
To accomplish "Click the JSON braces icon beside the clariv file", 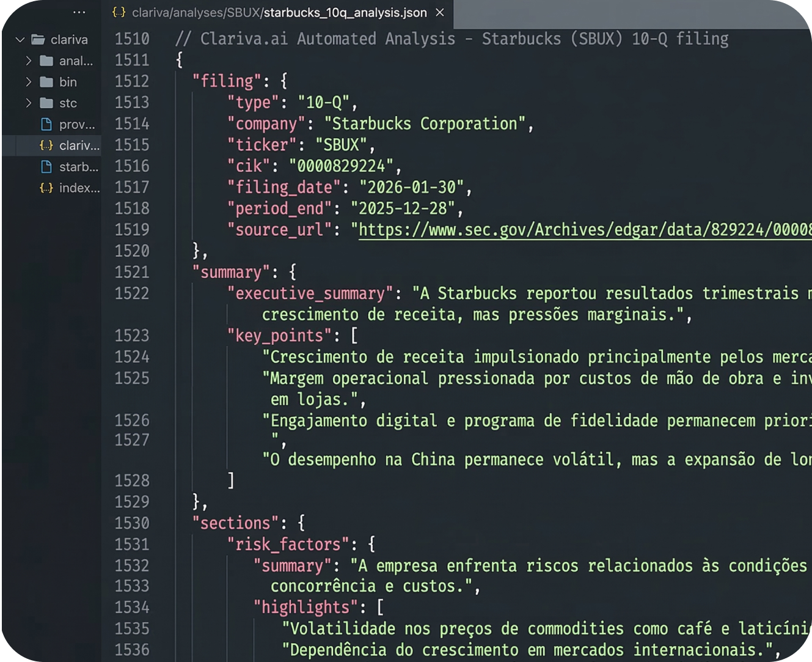I will point(46,145).
